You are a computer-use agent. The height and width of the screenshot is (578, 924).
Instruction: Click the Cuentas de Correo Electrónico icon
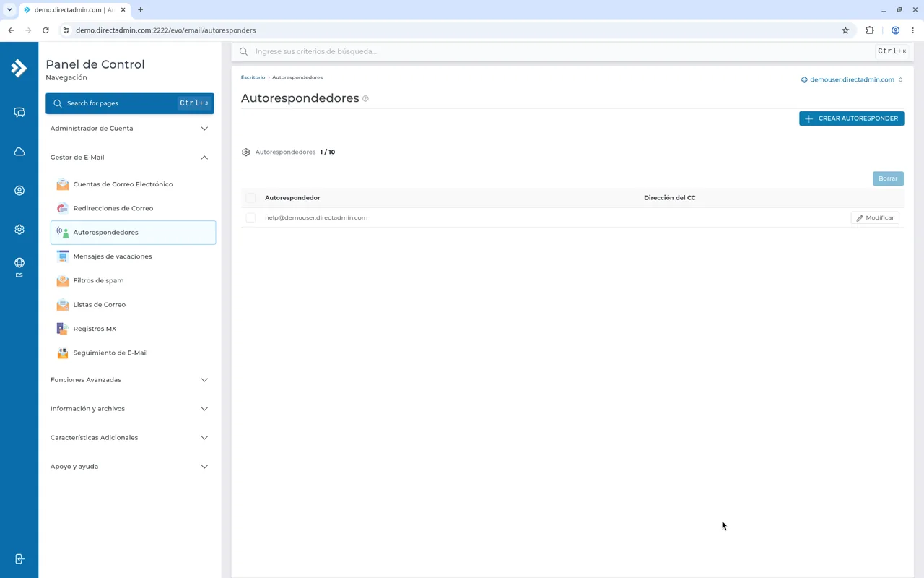click(63, 184)
